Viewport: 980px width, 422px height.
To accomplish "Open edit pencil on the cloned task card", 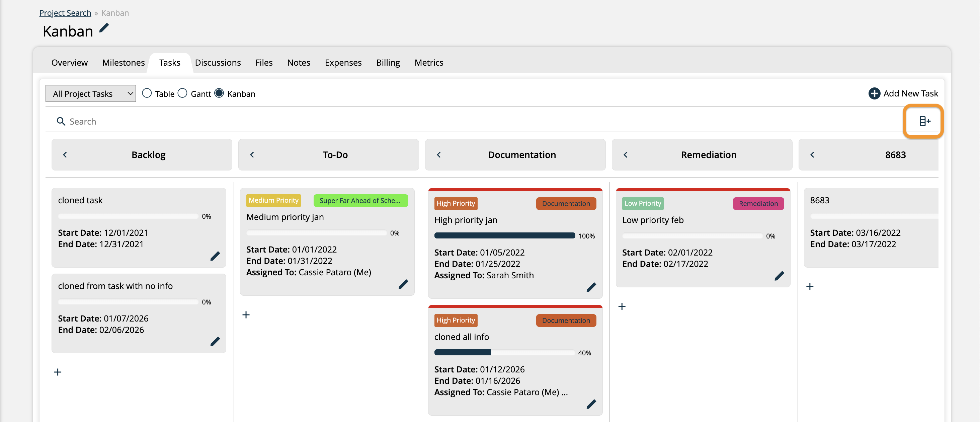I will pyautogui.click(x=215, y=256).
